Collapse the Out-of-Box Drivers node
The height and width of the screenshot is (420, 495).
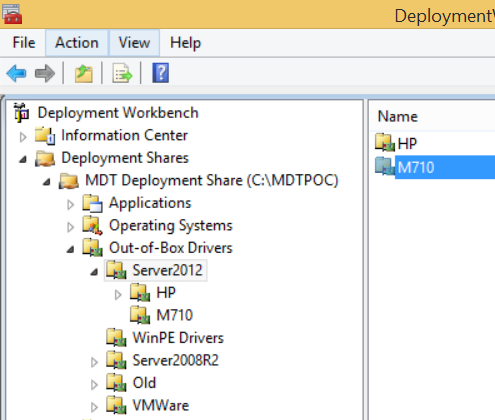70,250
